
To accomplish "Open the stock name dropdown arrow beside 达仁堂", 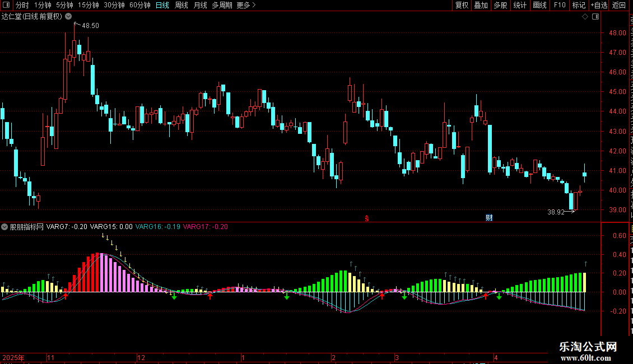I will pos(69,17).
